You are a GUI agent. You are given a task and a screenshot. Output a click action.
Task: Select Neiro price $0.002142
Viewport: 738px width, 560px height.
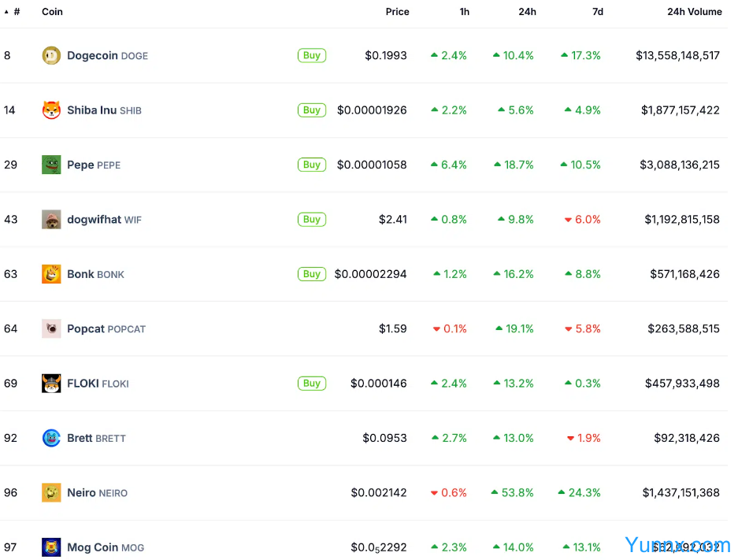(379, 492)
